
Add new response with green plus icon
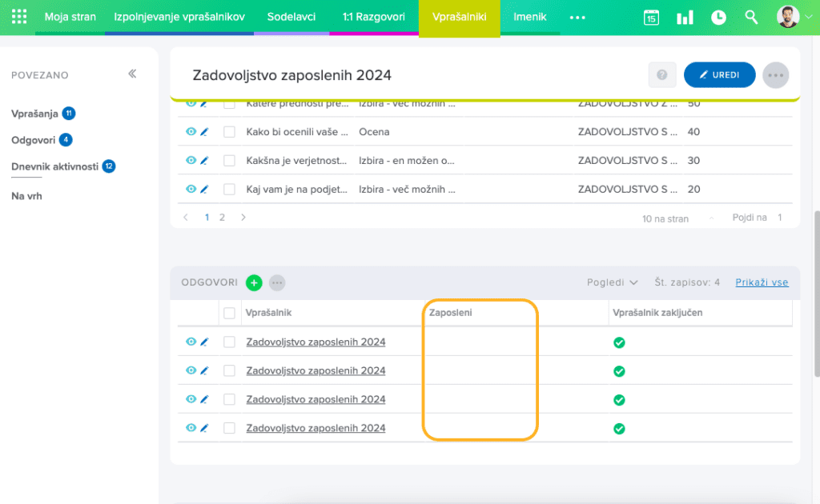[254, 282]
